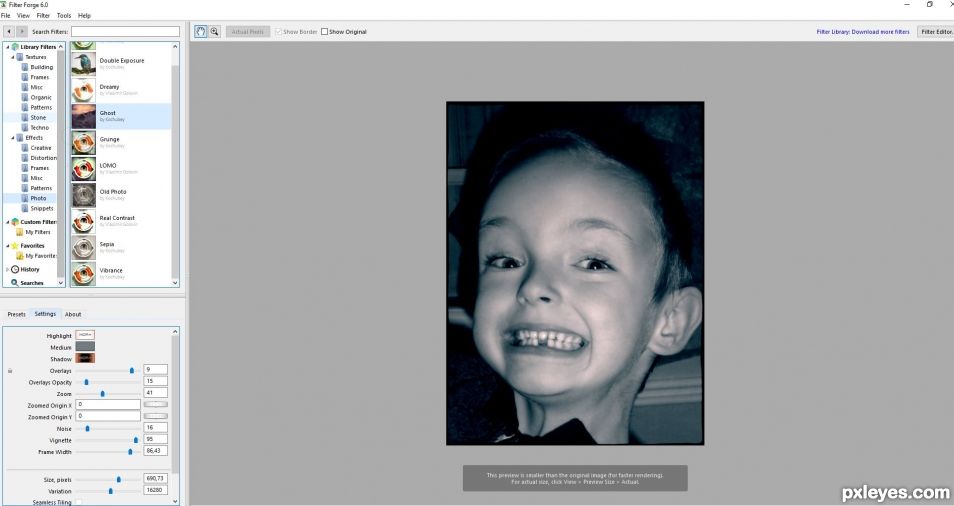Select the Dreamy filter thumbnail
The height and width of the screenshot is (506, 954).
pyautogui.click(x=83, y=90)
